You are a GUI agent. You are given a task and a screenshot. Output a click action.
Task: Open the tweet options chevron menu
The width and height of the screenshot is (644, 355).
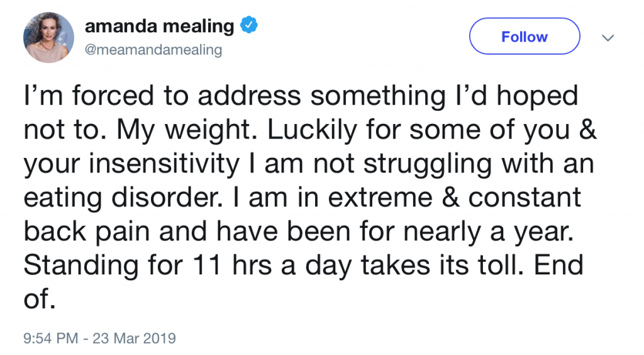point(608,38)
